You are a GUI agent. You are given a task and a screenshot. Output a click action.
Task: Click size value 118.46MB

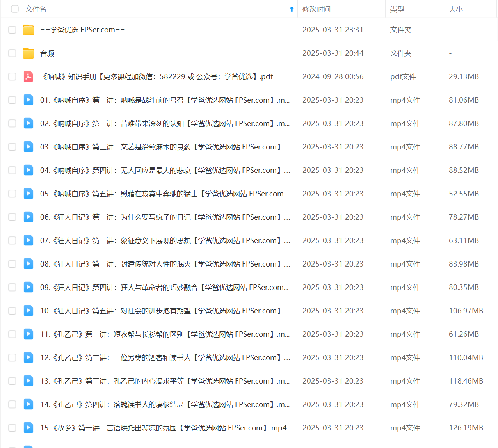pyautogui.click(x=466, y=381)
